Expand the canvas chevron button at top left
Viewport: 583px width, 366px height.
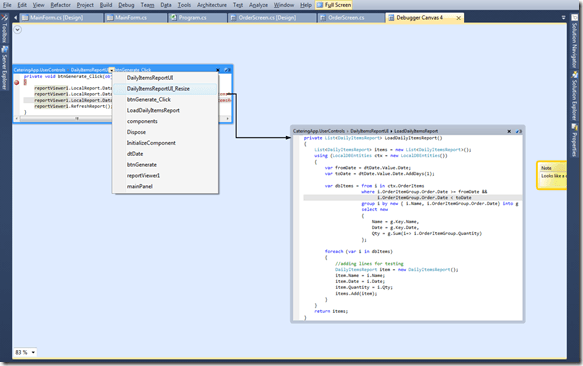[x=17, y=30]
